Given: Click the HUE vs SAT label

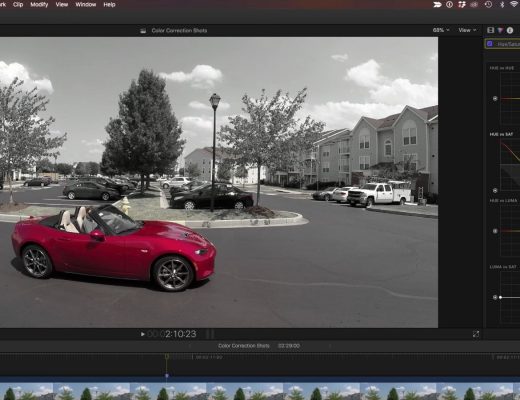Looking at the screenshot, I should tap(501, 134).
